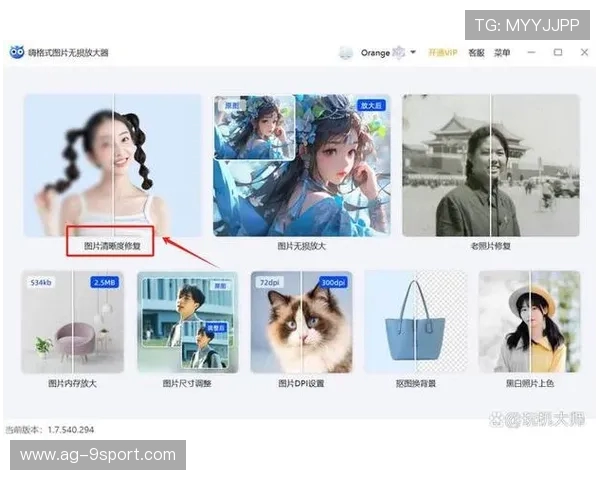Open the 菜单 menu

click(502, 52)
